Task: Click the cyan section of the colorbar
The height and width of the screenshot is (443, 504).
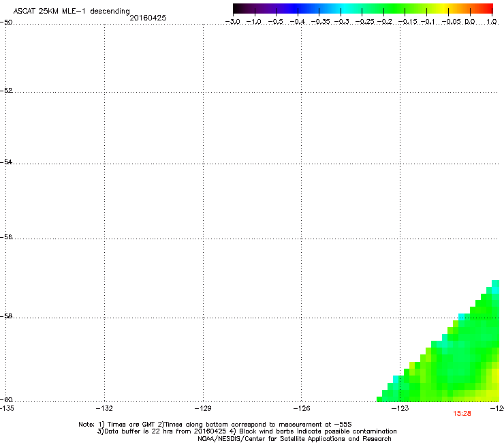Action: 345,9
